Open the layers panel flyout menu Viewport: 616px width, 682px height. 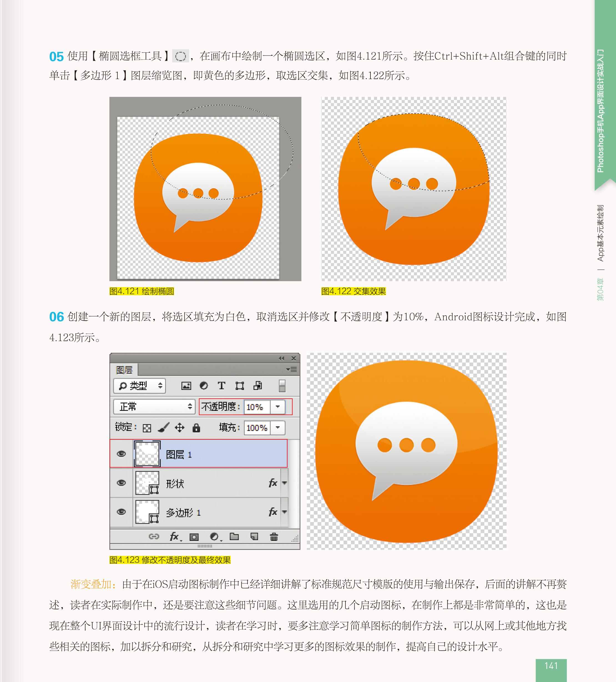click(291, 369)
